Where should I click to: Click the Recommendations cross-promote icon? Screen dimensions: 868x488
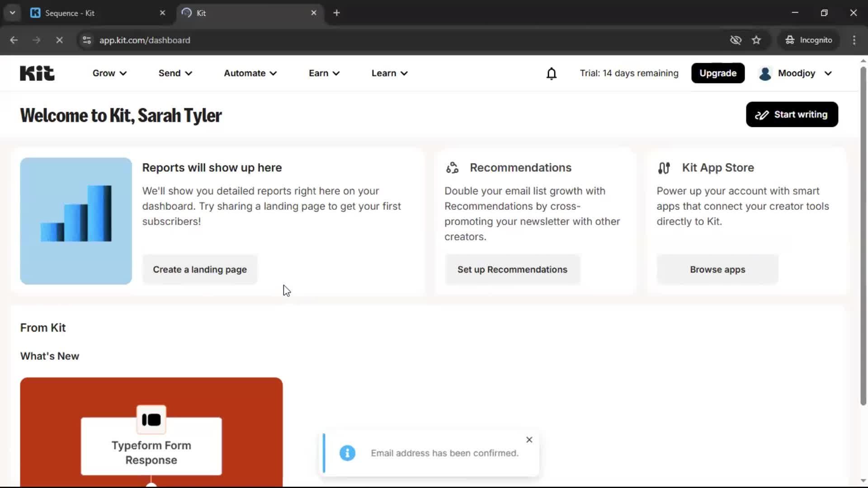(452, 167)
